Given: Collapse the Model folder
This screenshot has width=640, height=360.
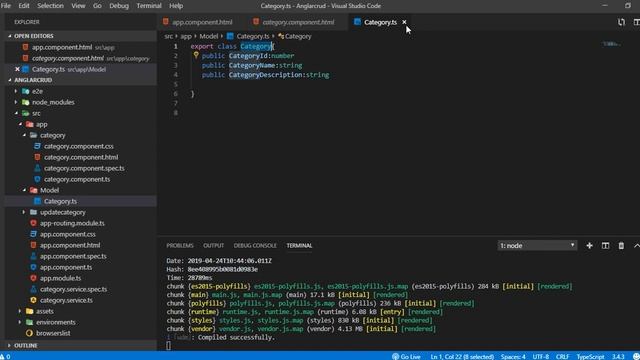Looking at the screenshot, I should pyautogui.click(x=49, y=190).
